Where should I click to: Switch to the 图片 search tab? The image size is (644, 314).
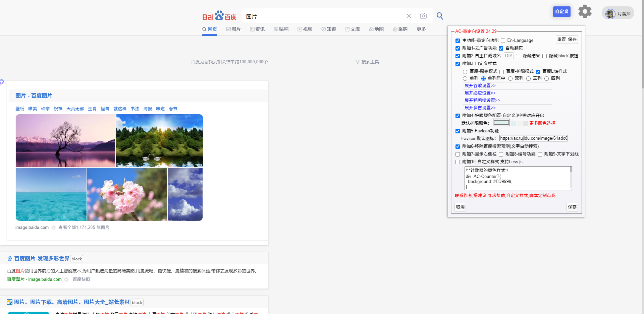click(x=233, y=29)
